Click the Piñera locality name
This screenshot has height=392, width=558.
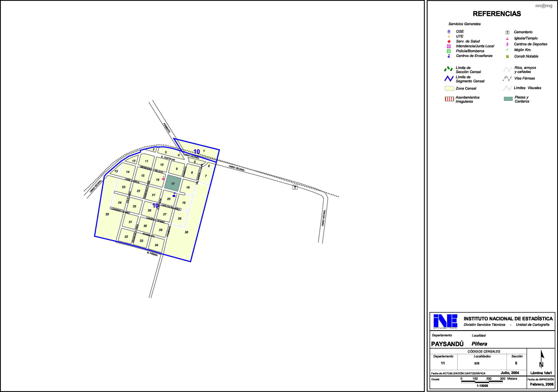479,344
